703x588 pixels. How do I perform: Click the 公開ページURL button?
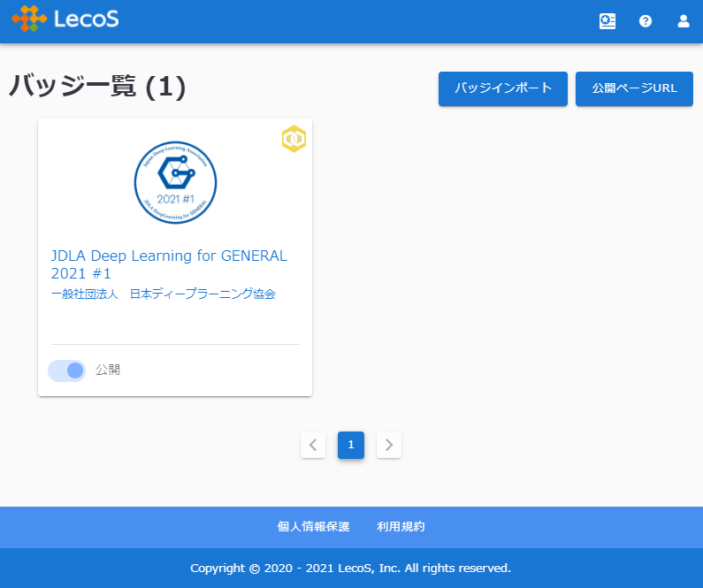634,88
